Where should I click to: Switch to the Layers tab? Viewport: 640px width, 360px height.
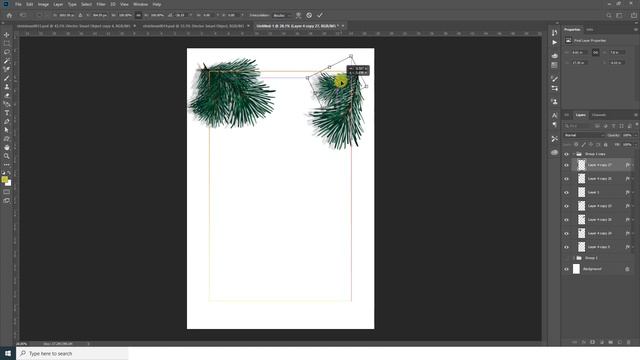click(580, 115)
